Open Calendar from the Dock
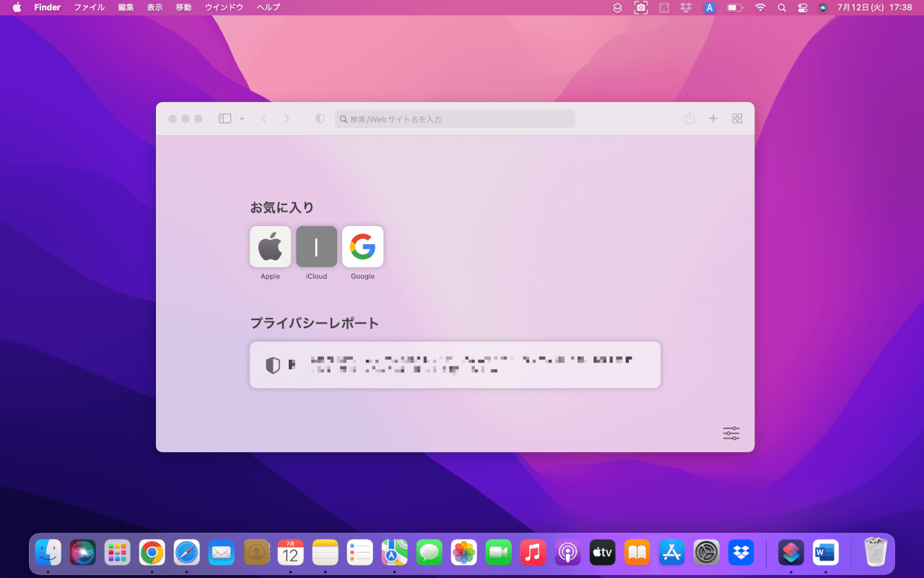The width and height of the screenshot is (924, 578). tap(291, 553)
